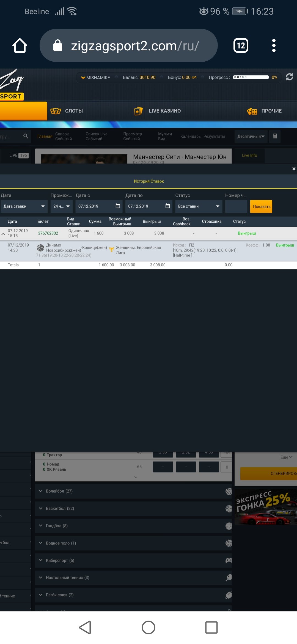Open the 'Дата по' calendar picker icon
Viewport: 297px width, 644px height.
[x=167, y=206]
